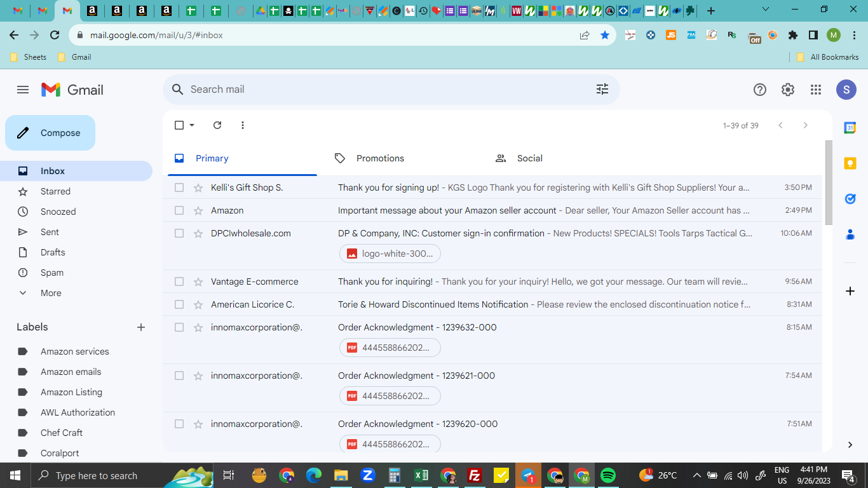Open the Google apps grid
Viewport: 868px width, 488px height.
(x=816, y=90)
